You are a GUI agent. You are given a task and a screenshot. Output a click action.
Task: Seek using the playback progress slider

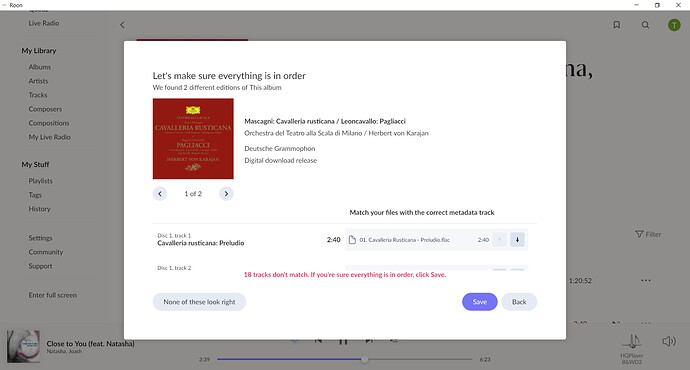pyautogui.click(x=345, y=359)
